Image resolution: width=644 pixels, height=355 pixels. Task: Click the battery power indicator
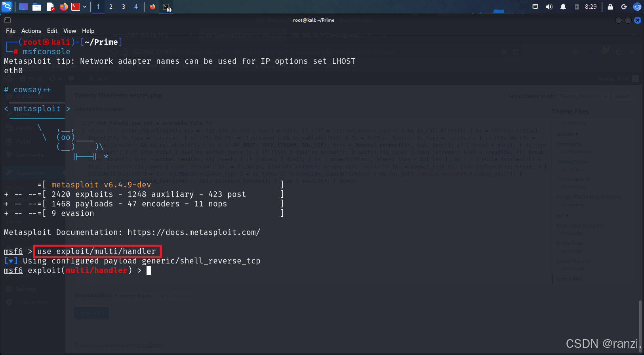pyautogui.click(x=577, y=7)
